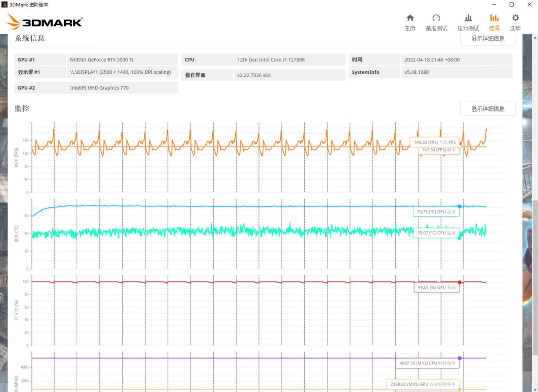
Task: Click the GPU #1 label cell
Action: point(40,60)
